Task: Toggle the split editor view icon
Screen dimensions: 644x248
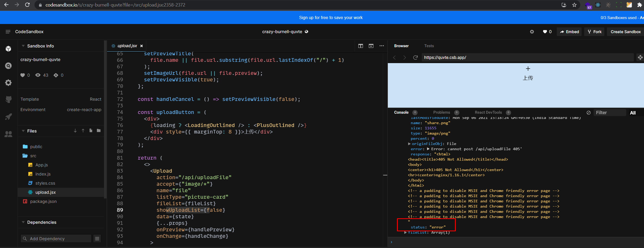Action: (360, 46)
